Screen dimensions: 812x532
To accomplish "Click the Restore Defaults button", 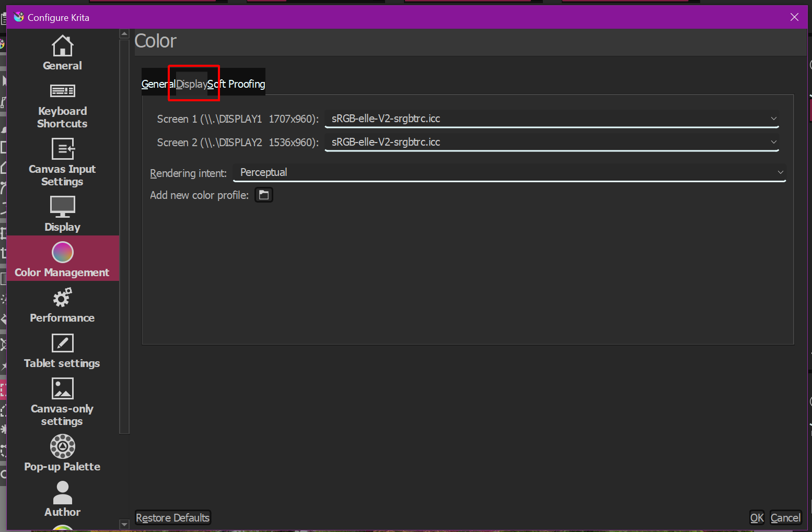I will tap(173, 517).
